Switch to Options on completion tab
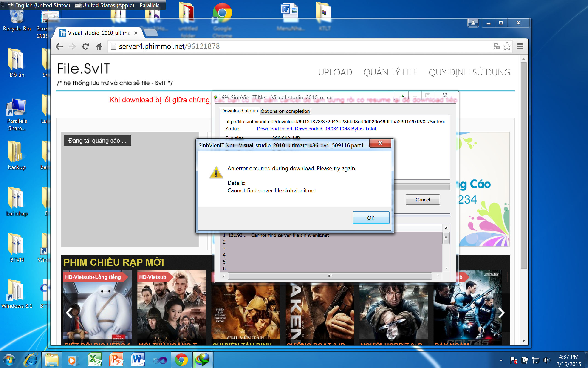The width and height of the screenshot is (588, 368). [285, 111]
